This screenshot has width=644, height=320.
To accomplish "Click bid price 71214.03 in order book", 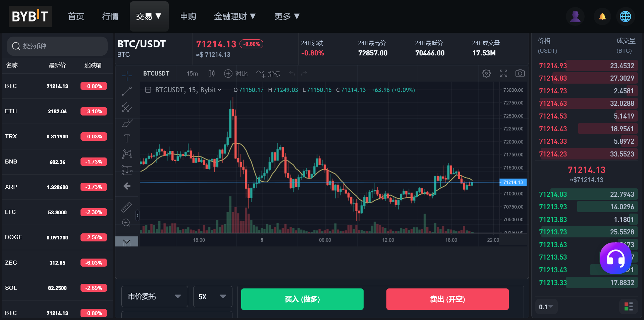I will pyautogui.click(x=553, y=194).
